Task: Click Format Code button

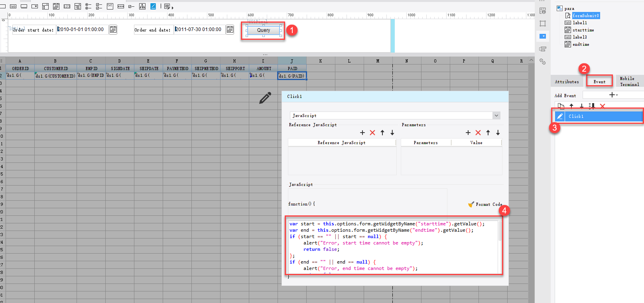Action: click(x=485, y=204)
